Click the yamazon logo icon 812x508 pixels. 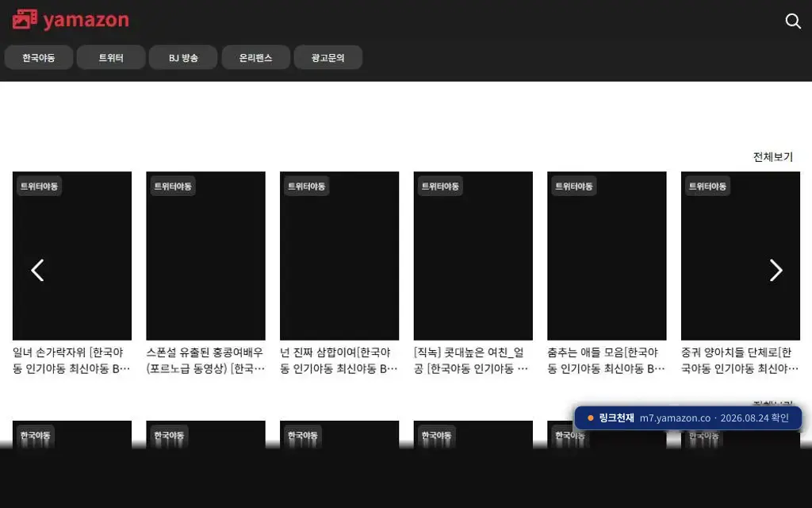tap(25, 20)
